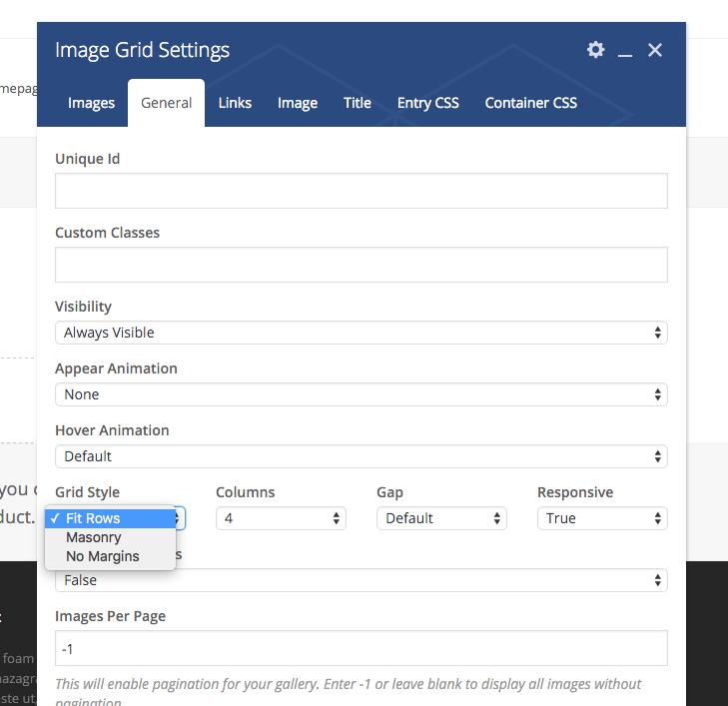Choose Fit Rows in Grid Style list
The width and height of the screenshot is (728, 706).
[111, 518]
